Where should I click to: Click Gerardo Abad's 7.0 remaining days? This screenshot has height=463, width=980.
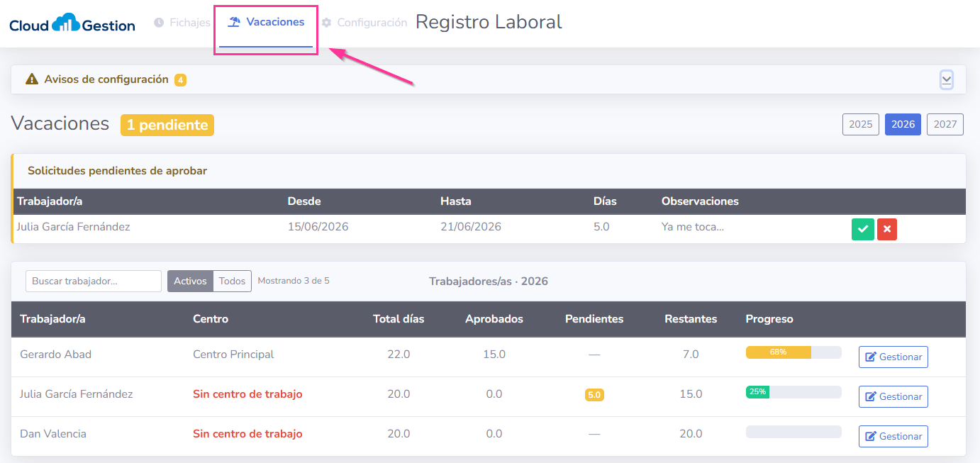click(x=691, y=355)
